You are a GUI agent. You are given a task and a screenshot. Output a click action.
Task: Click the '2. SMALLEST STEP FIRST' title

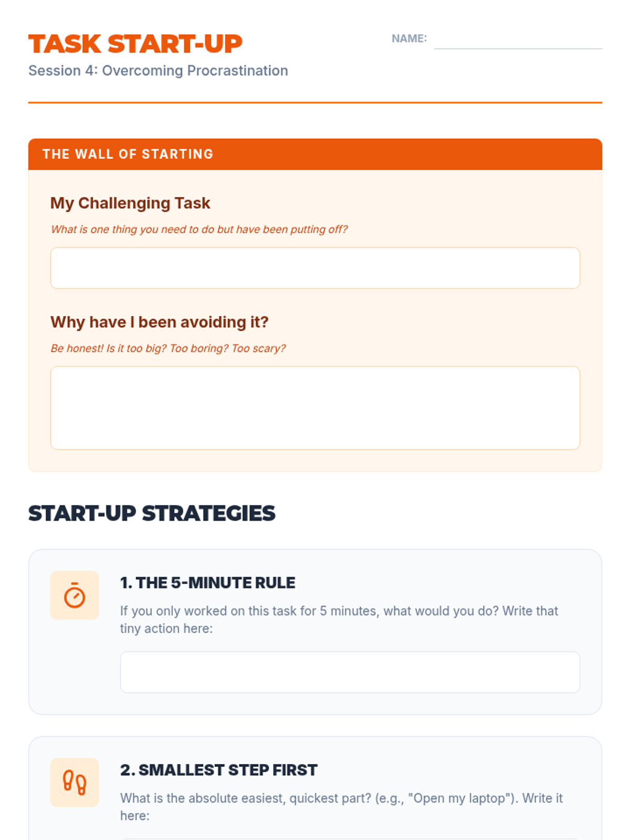[219, 770]
